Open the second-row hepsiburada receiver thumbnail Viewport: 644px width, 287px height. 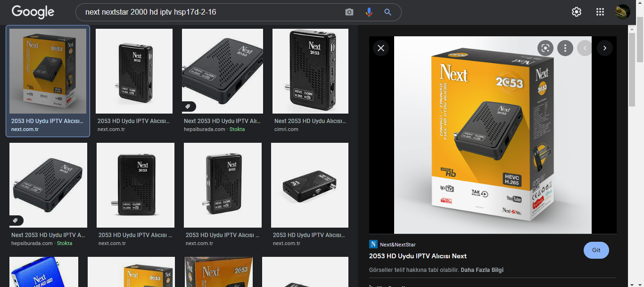click(x=48, y=185)
